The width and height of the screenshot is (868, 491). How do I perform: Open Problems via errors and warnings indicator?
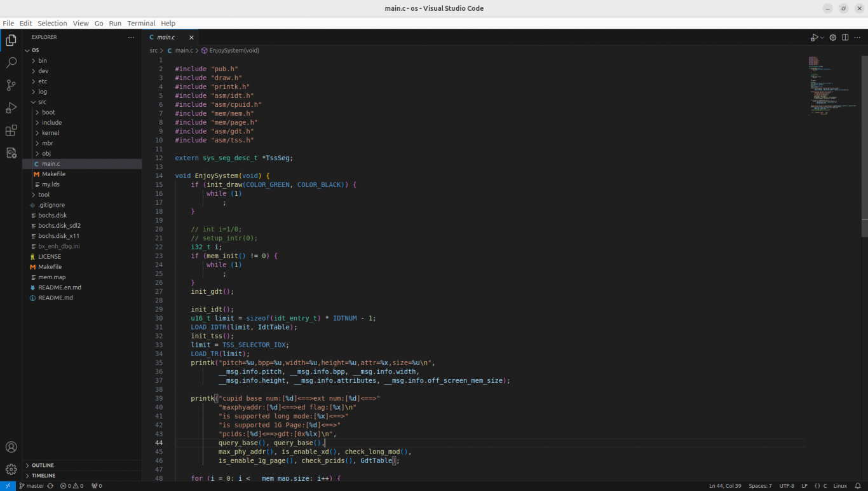pyautogui.click(x=72, y=486)
